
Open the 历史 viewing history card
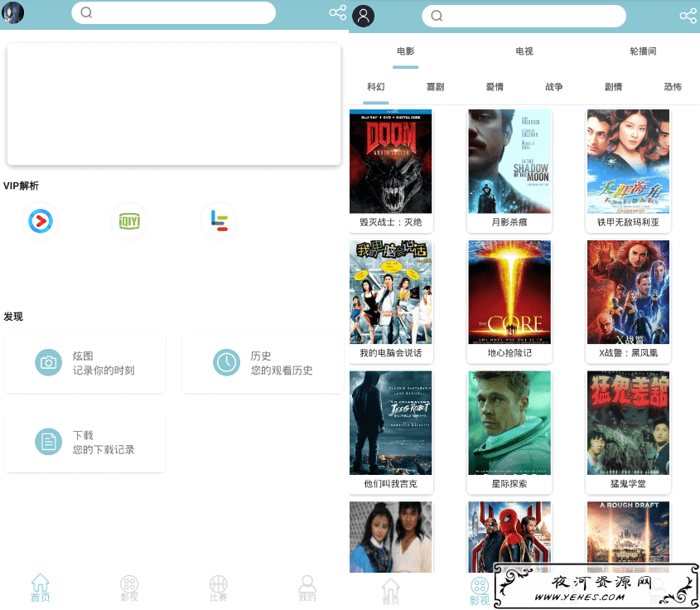click(x=263, y=363)
